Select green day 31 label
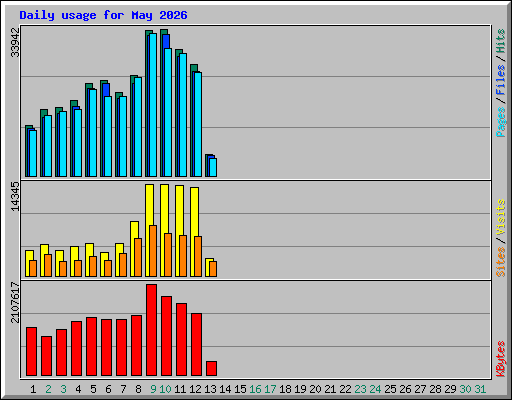 (x=480, y=389)
